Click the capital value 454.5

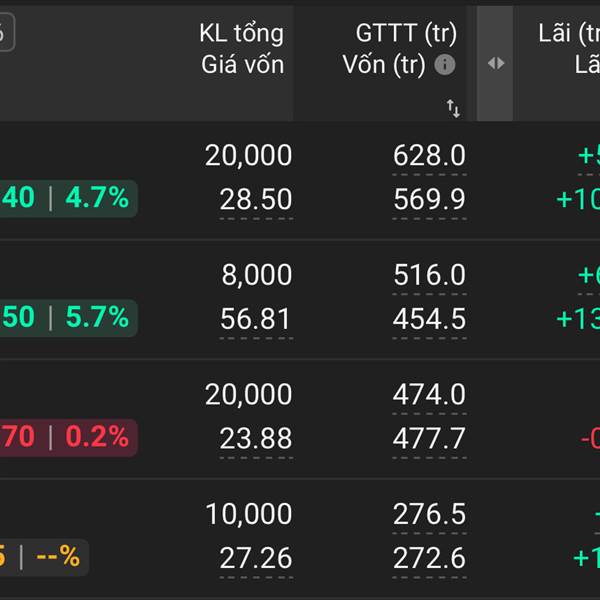pos(429,319)
